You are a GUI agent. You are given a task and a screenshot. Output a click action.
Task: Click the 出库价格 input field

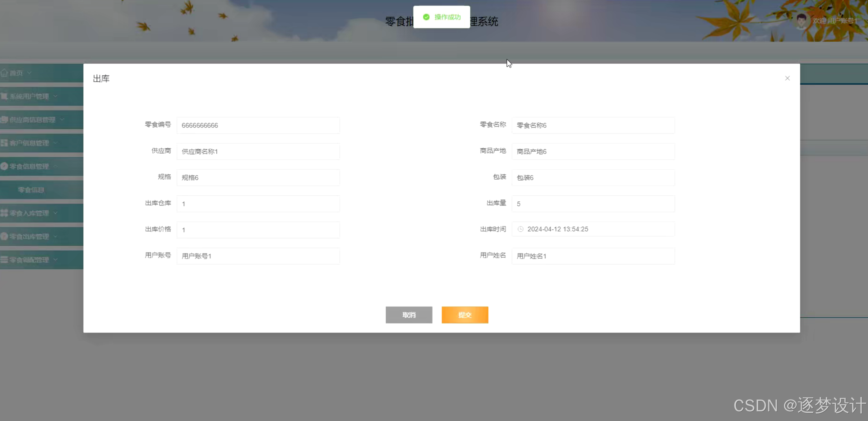pyautogui.click(x=258, y=230)
